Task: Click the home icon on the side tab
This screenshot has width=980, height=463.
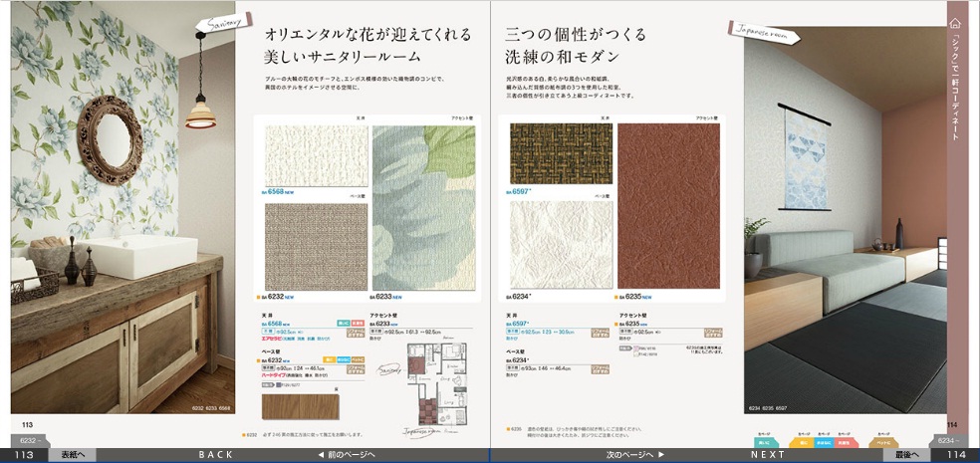Action: pyautogui.click(x=955, y=22)
